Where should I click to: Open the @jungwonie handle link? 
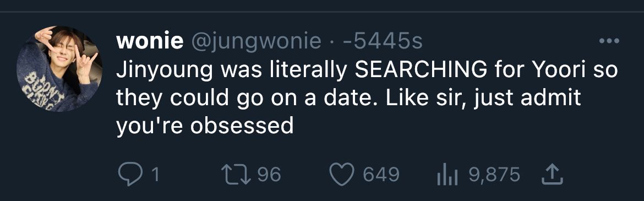click(x=256, y=42)
